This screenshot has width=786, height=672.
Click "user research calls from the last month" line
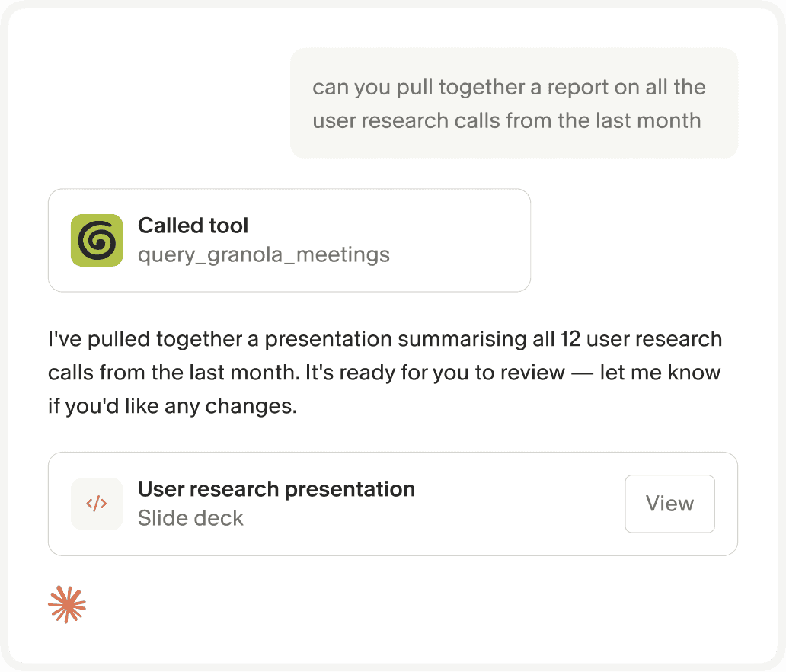506,121
